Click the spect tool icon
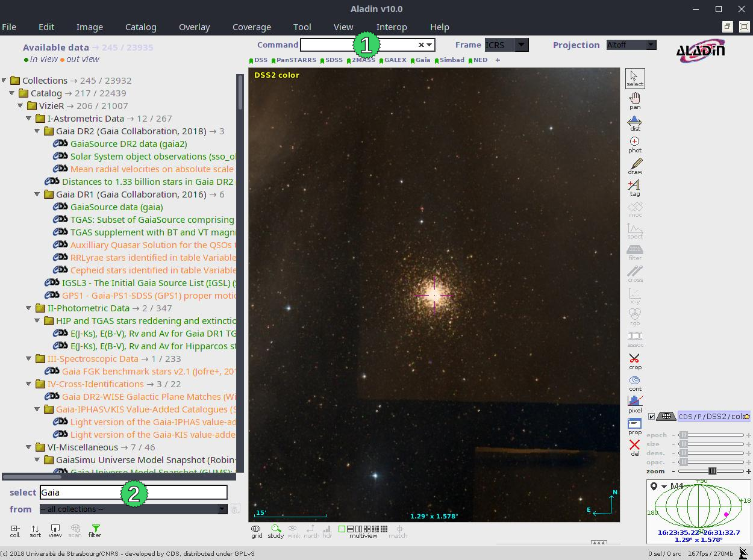753x560 pixels. pos(635,231)
